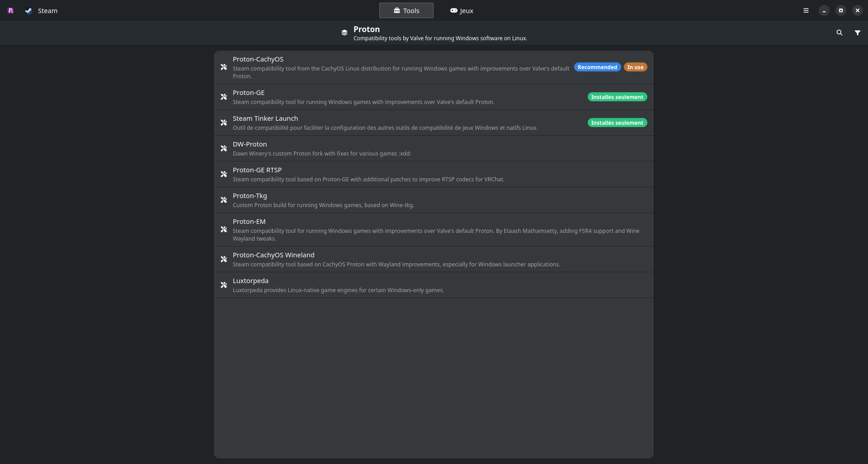The height and width of the screenshot is (464, 868).
Task: Maximize the ProtonPlus window
Action: [x=841, y=10]
